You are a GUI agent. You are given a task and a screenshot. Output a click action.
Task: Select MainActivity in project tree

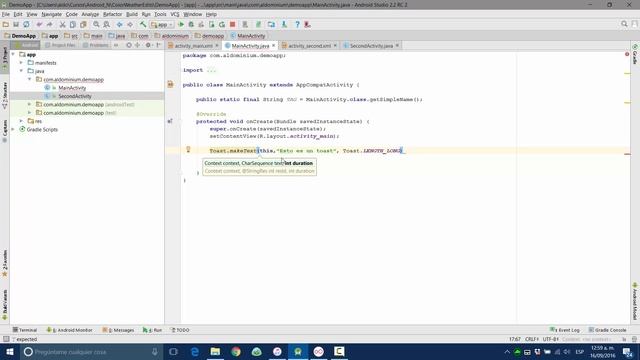point(72,88)
